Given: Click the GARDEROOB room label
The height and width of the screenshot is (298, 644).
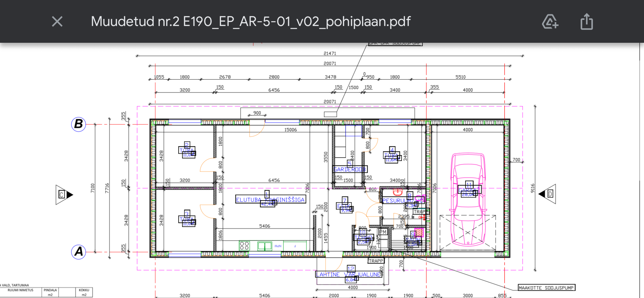Looking at the screenshot, I should pos(350,169).
